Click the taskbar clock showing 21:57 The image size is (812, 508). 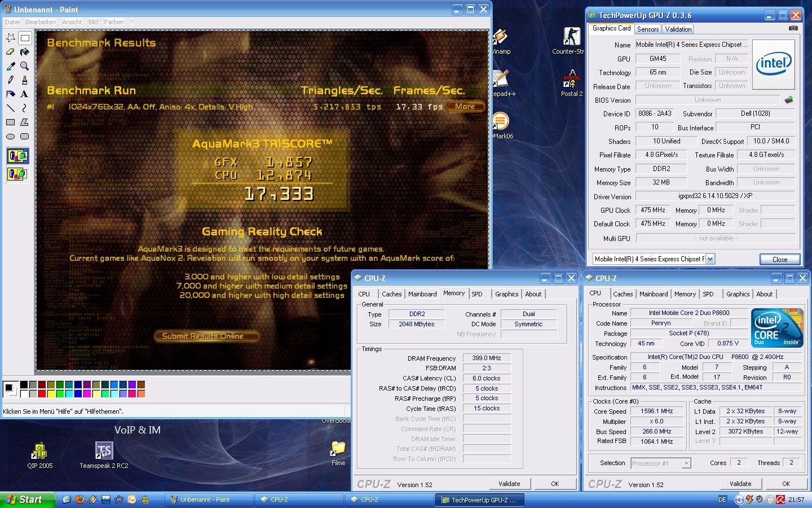[x=796, y=500]
